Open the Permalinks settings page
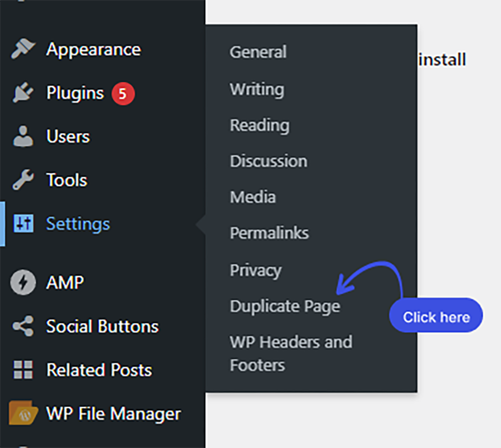 click(x=270, y=233)
